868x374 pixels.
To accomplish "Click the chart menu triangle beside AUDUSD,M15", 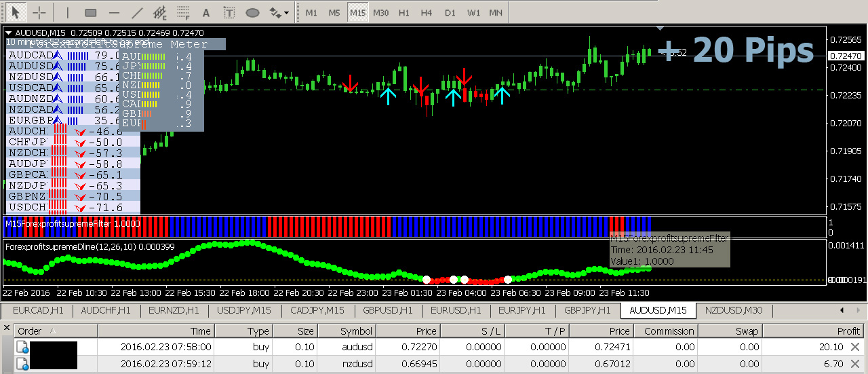I will coord(8,32).
